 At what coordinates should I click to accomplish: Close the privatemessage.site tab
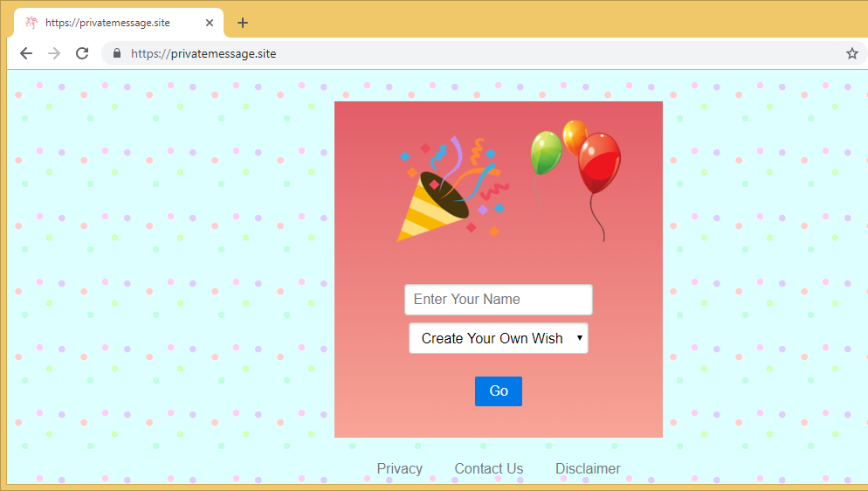click(x=210, y=23)
